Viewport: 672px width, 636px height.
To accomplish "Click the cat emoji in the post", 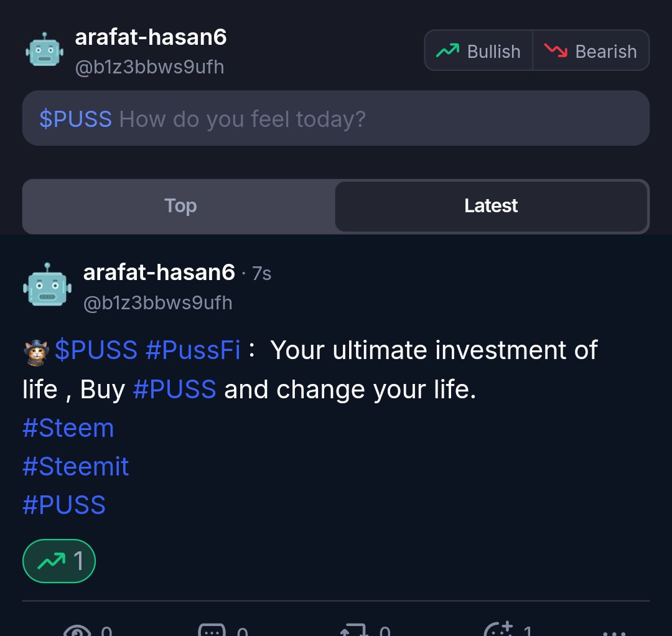I will tap(37, 352).
